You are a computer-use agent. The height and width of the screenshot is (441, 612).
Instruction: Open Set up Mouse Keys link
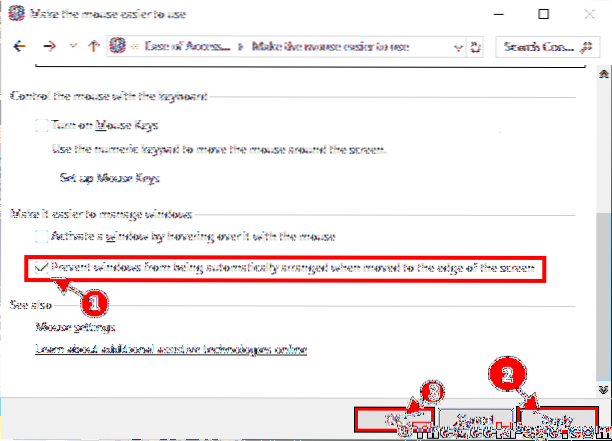(x=110, y=178)
